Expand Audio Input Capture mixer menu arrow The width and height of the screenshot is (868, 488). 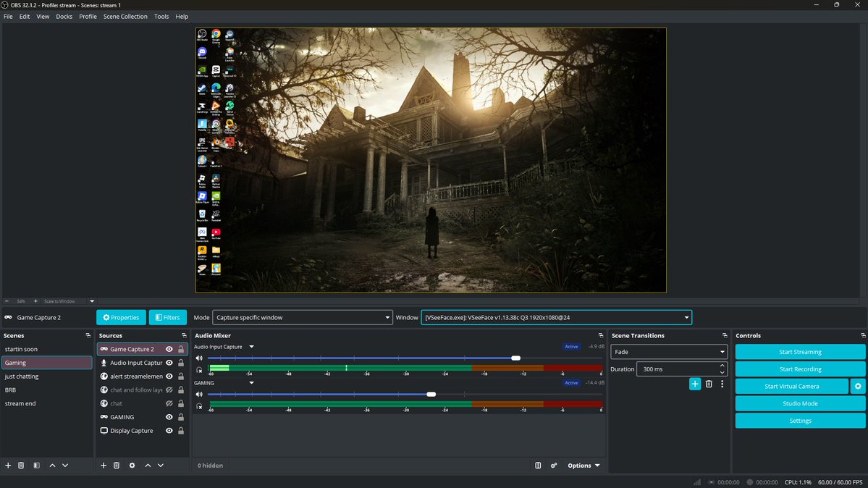(251, 347)
